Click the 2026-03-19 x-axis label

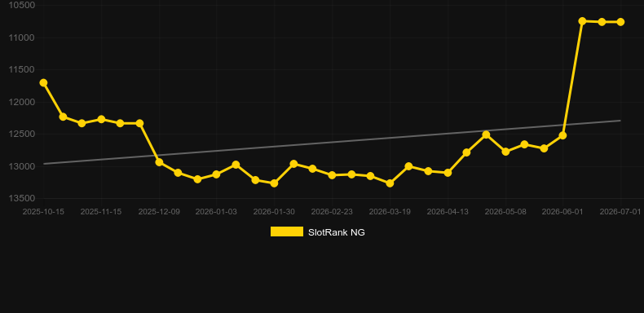[390, 212]
